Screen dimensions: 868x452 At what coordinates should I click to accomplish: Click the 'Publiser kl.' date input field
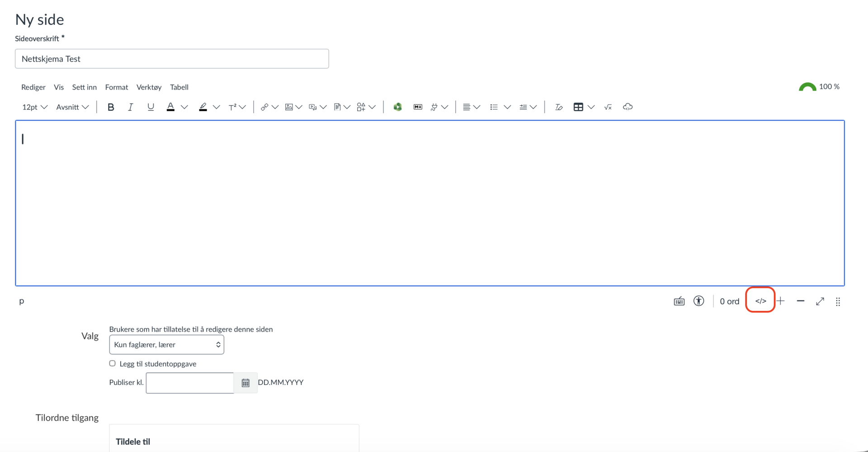click(x=190, y=383)
